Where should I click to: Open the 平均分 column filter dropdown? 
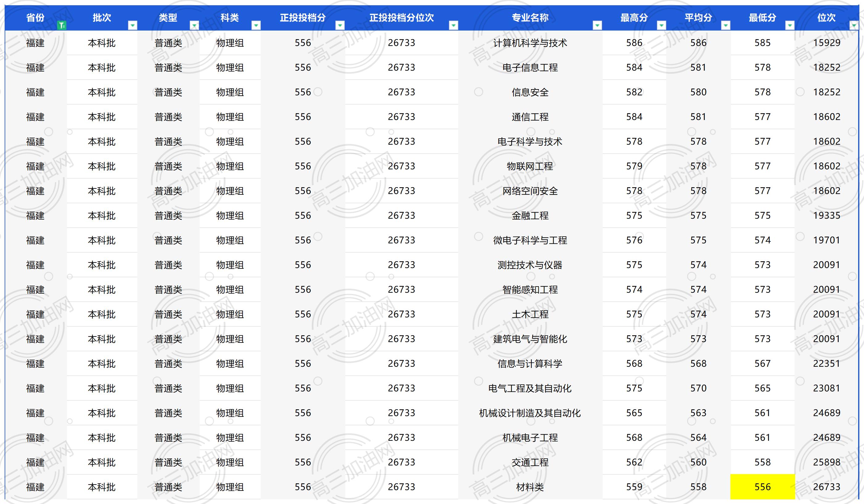(725, 25)
